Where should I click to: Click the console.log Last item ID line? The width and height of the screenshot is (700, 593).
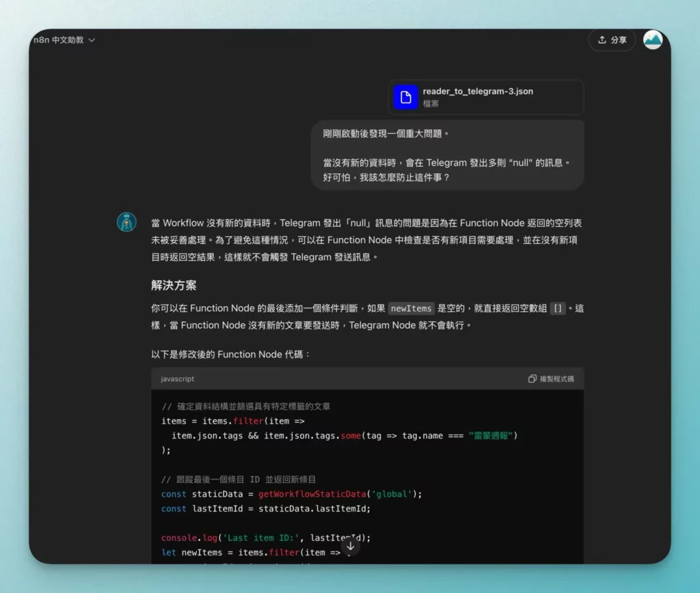pyautogui.click(x=266, y=538)
